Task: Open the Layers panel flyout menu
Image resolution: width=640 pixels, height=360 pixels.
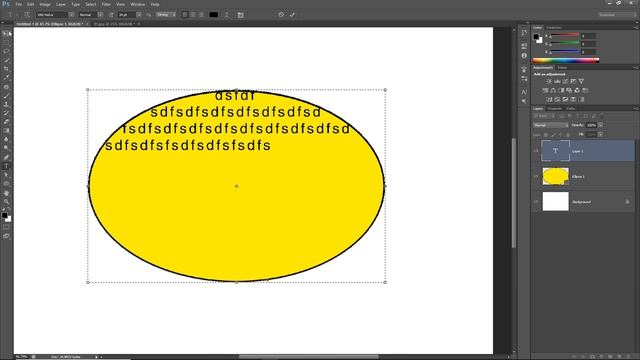Action: (x=636, y=109)
